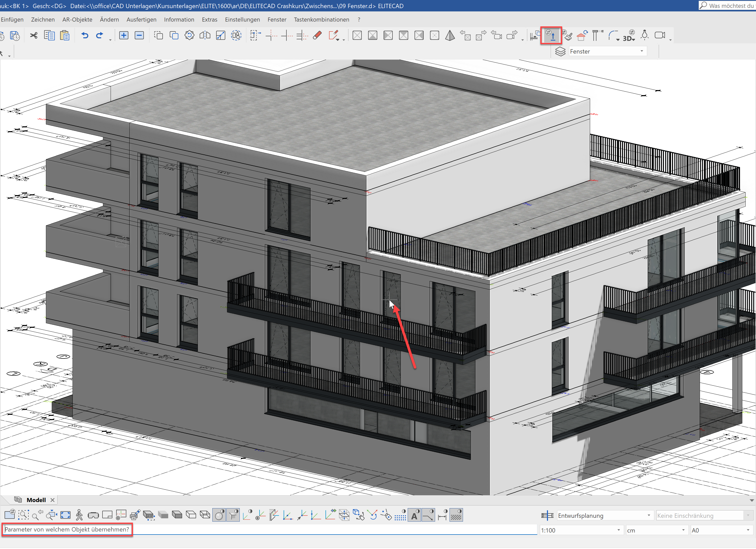Viewport: 756px width, 549px height.
Task: Click the solid grey shaded box icon
Action: 163,515
